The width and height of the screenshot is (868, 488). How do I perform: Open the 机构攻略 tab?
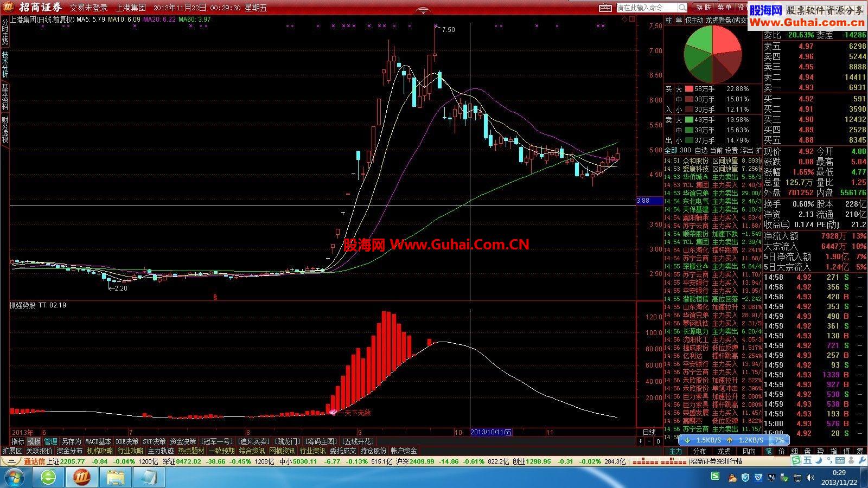pos(100,451)
